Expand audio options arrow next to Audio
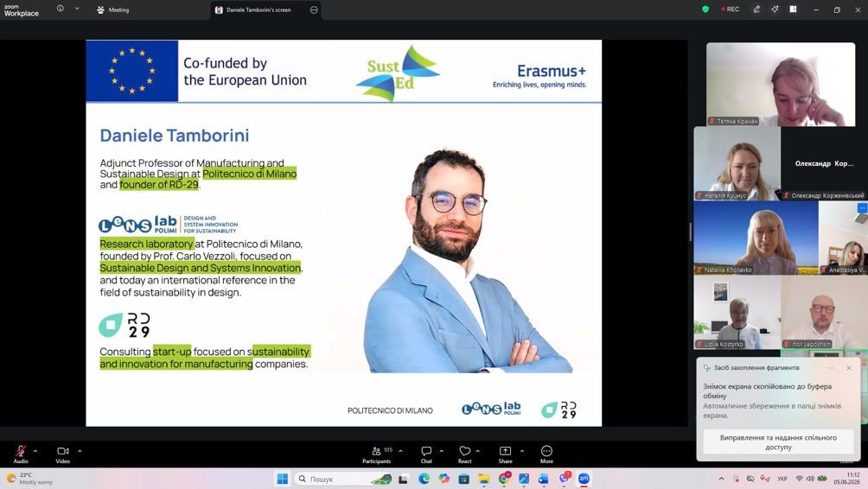 coord(35,451)
